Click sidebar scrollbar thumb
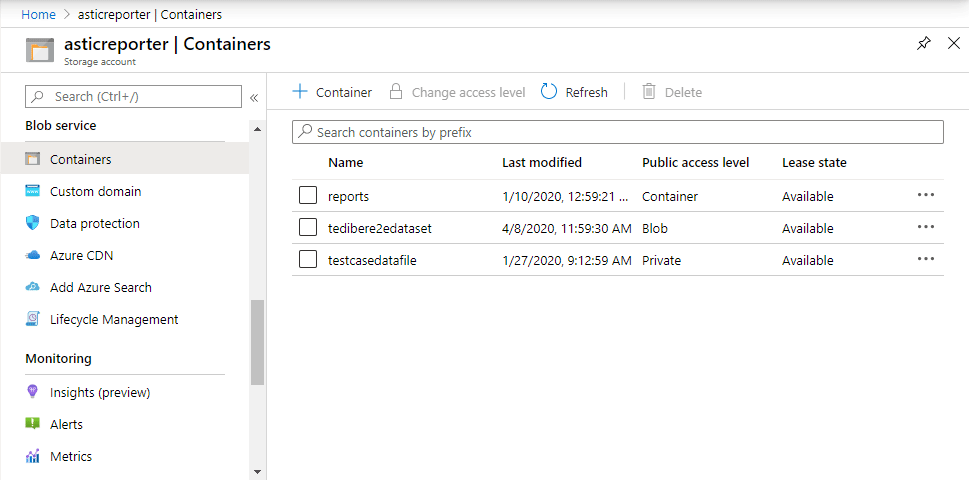The width and height of the screenshot is (969, 480). click(x=257, y=342)
